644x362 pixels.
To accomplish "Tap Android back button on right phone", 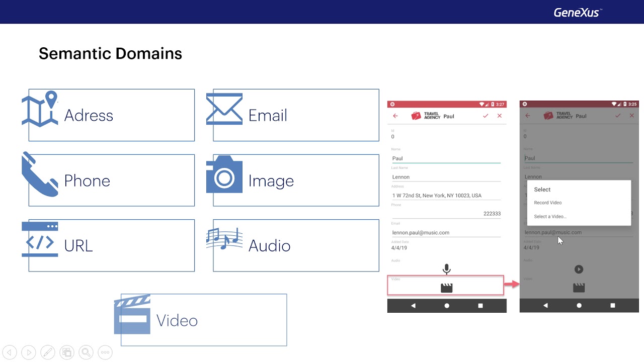I will tap(545, 306).
